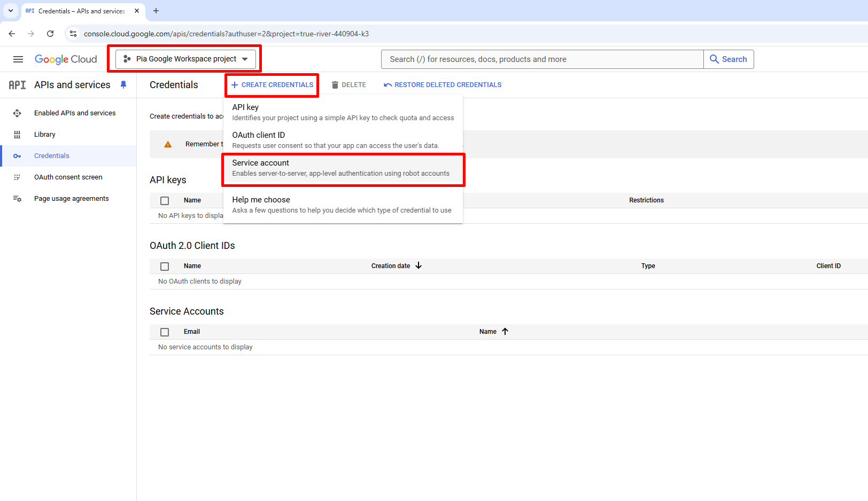Click the project selector dots icon

tap(127, 59)
